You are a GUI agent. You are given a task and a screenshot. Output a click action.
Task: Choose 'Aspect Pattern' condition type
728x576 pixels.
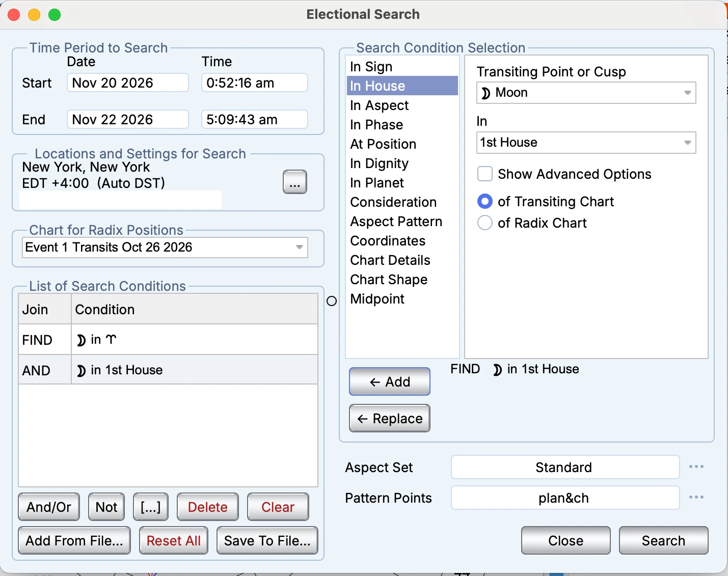(402, 222)
